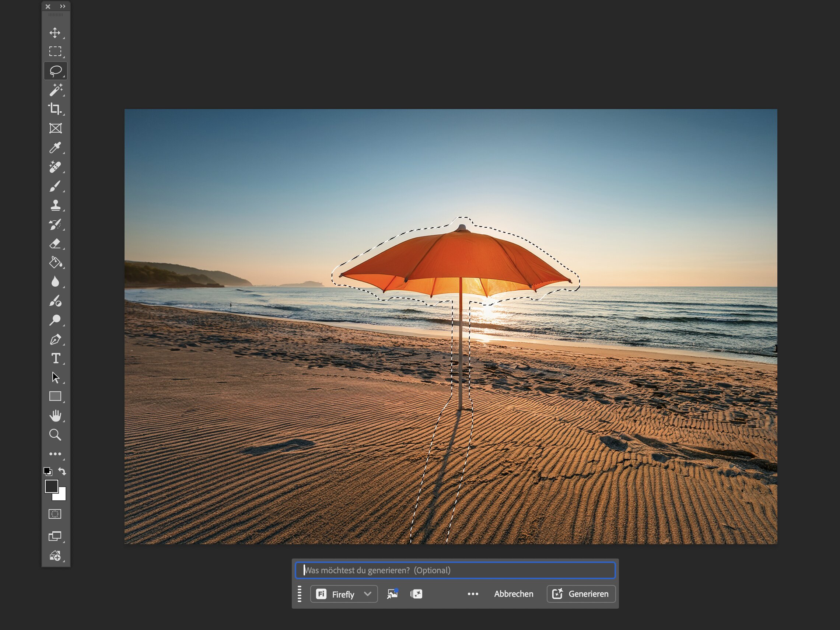Screen dimensions: 840x630
Task: Open the Edit Toolbar three-dots menu
Action: 55,454
